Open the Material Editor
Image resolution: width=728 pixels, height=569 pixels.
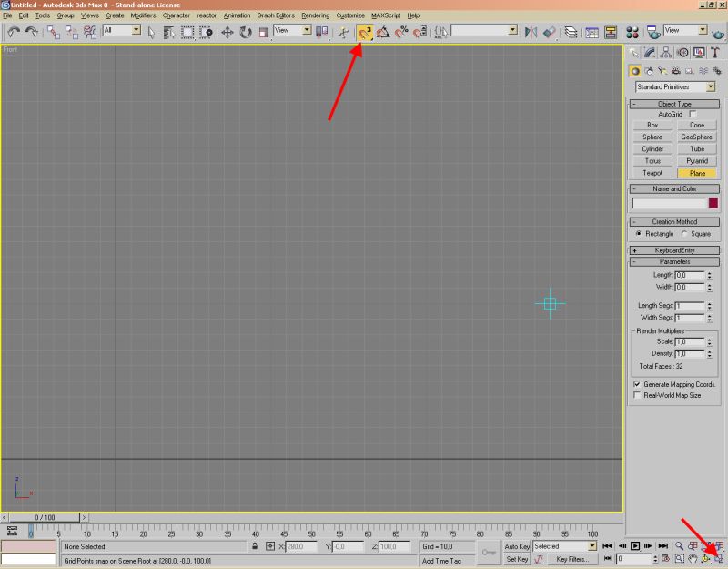(x=632, y=32)
